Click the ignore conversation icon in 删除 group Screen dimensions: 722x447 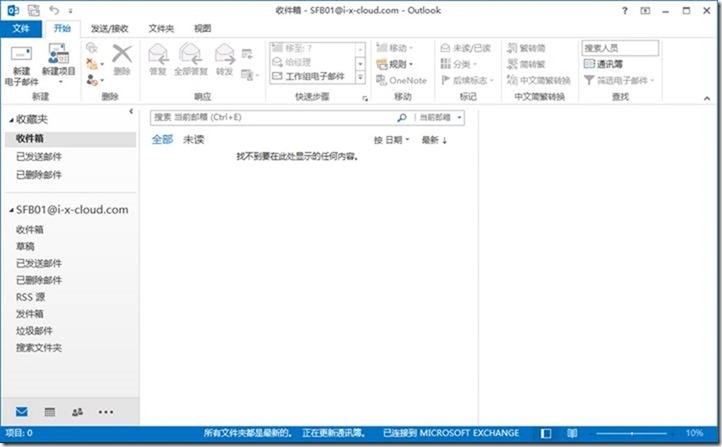point(92,47)
